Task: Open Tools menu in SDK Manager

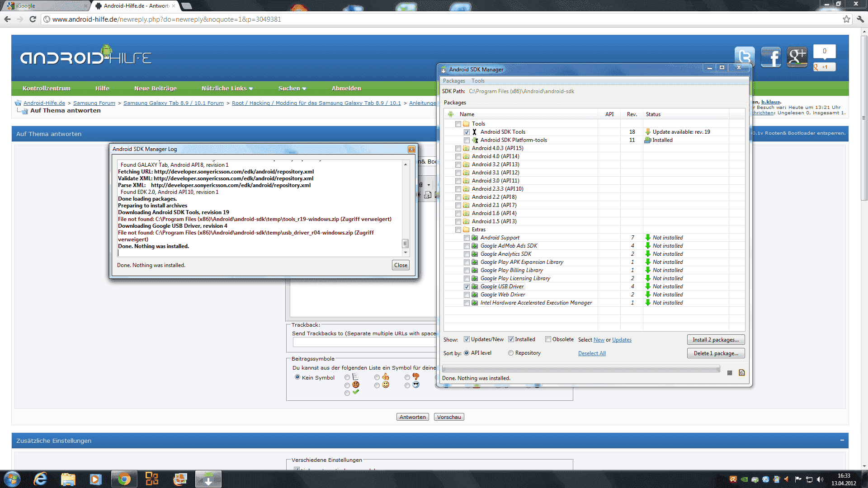Action: tap(478, 81)
